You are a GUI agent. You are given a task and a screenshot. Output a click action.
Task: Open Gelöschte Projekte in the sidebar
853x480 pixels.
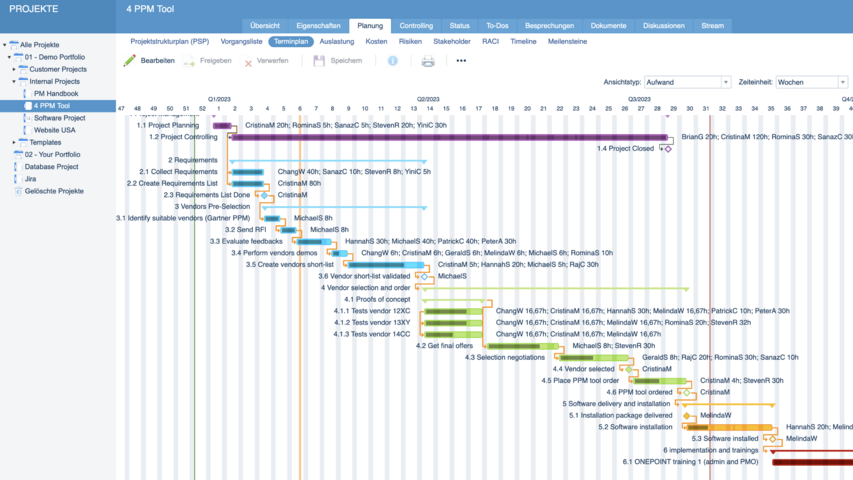pyautogui.click(x=54, y=190)
